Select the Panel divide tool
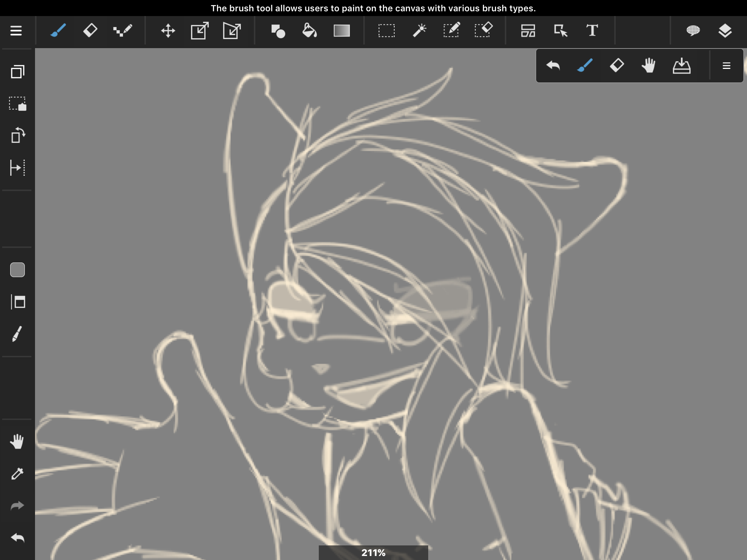Screen dimensions: 747x560 tap(528, 31)
